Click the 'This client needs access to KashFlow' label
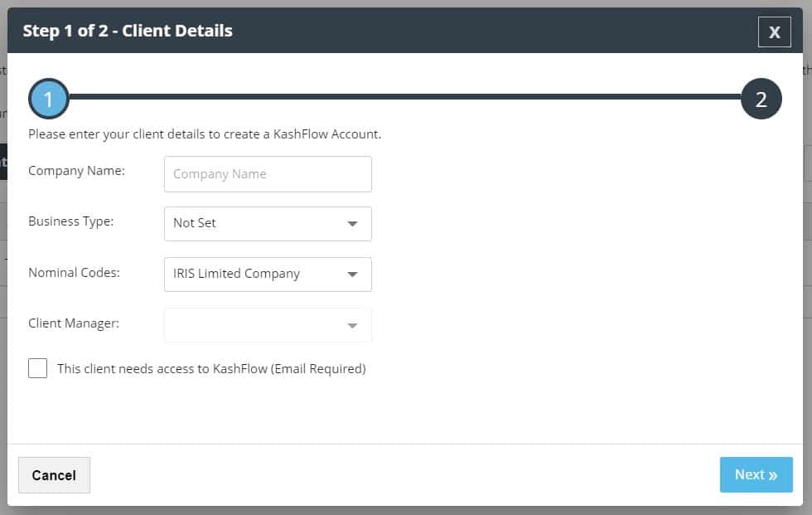 (x=211, y=369)
